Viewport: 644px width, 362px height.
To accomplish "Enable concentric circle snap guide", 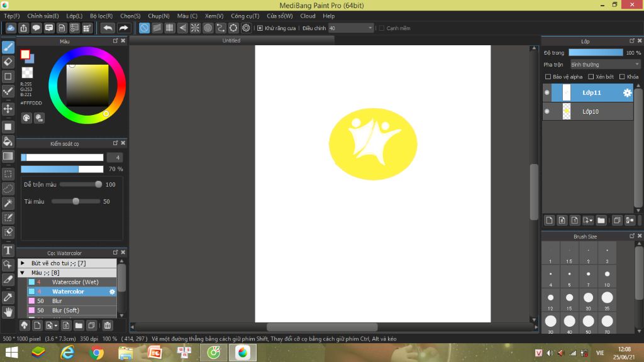I will (208, 28).
